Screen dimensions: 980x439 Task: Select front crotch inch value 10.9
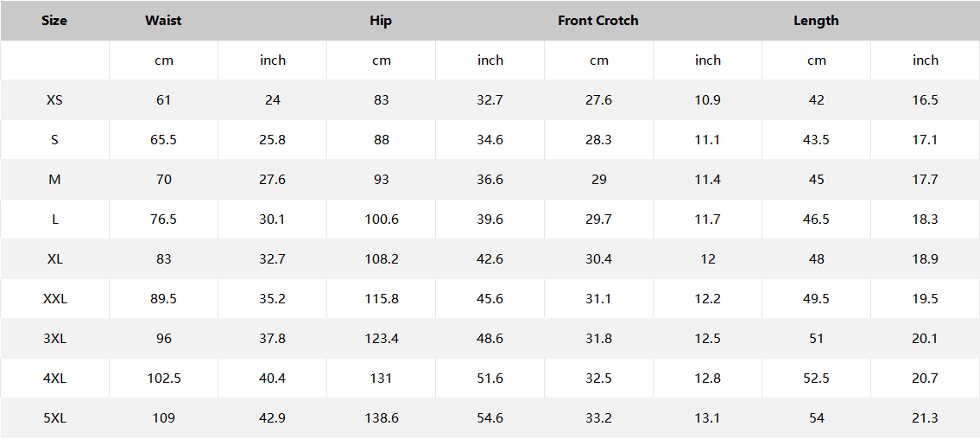click(707, 100)
